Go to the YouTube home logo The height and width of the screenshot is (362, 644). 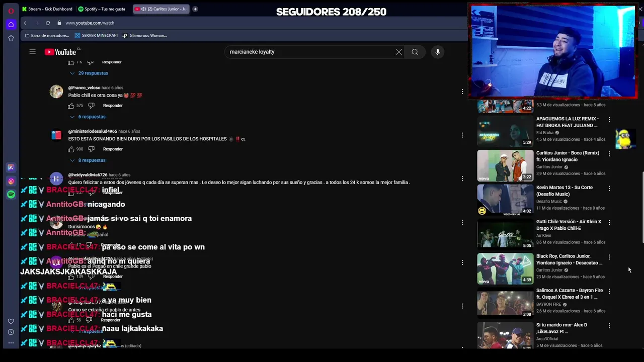tap(60, 52)
